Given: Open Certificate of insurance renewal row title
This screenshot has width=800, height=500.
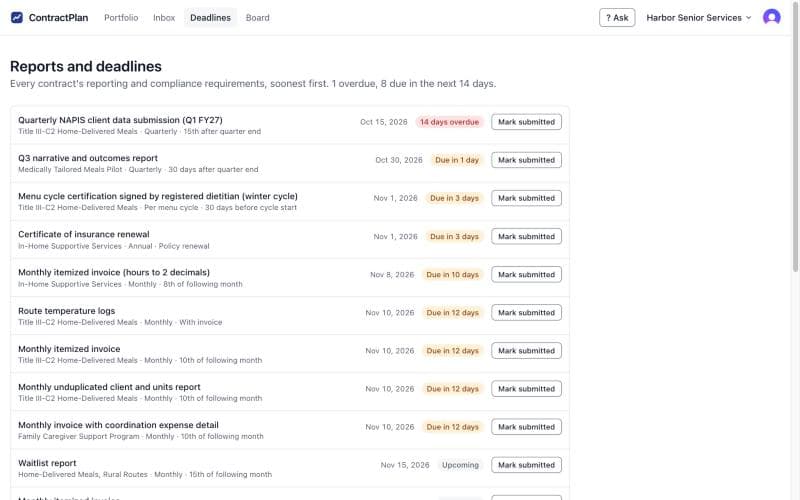Looking at the screenshot, I should [84, 234].
